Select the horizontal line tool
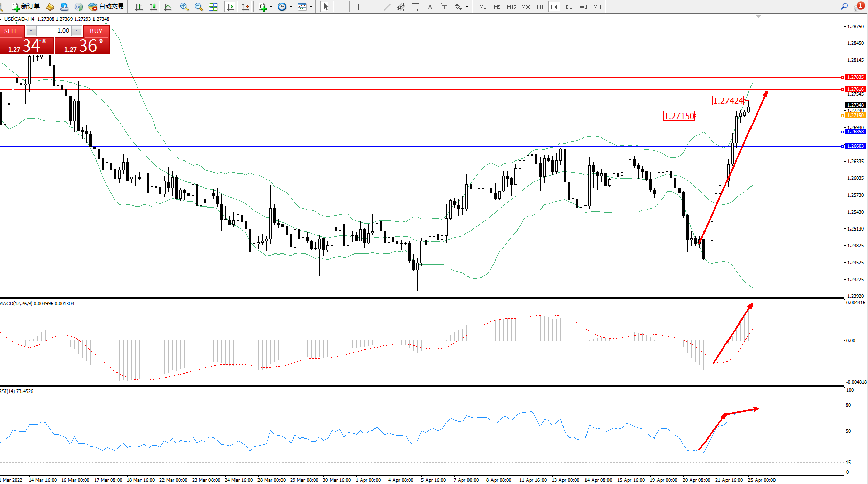This screenshot has height=484, width=868. tap(373, 7)
